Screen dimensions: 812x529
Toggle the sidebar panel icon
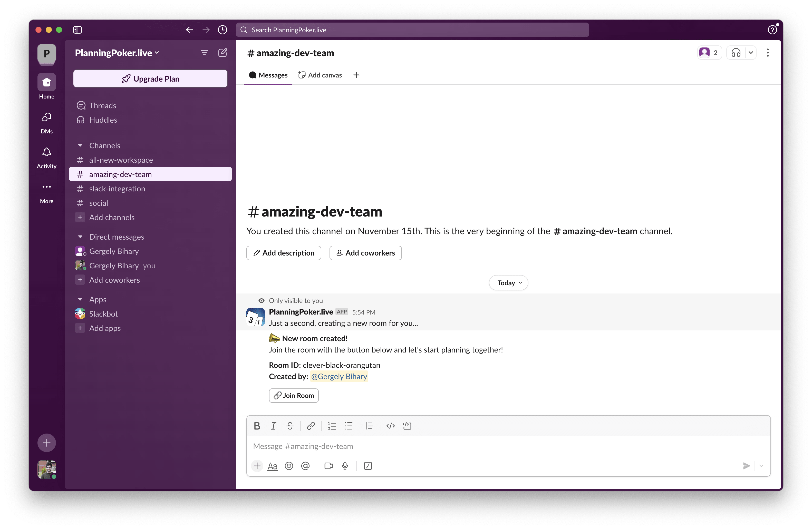pyautogui.click(x=78, y=30)
